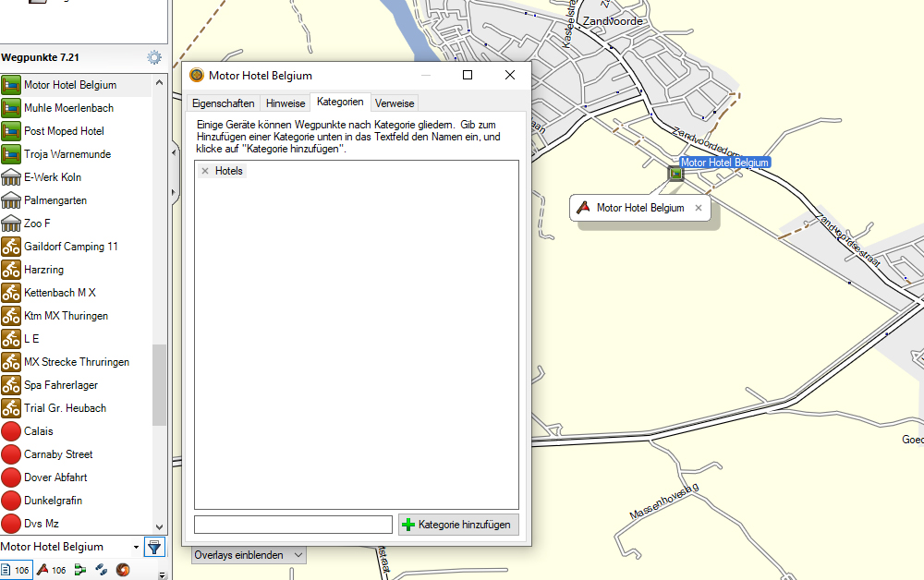Click the waypoint list vertical scrollbar
Viewport: 924px width, 580px height.
pyautogui.click(x=159, y=383)
